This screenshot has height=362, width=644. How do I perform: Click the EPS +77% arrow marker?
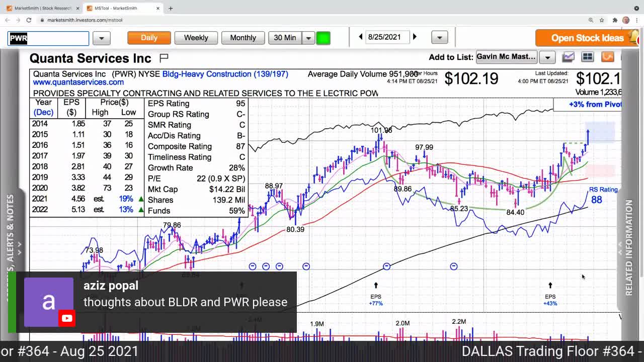[376, 286]
